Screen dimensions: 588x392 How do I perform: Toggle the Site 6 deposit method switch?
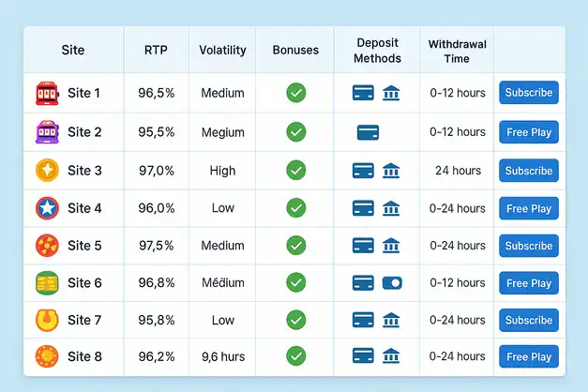[392, 282]
